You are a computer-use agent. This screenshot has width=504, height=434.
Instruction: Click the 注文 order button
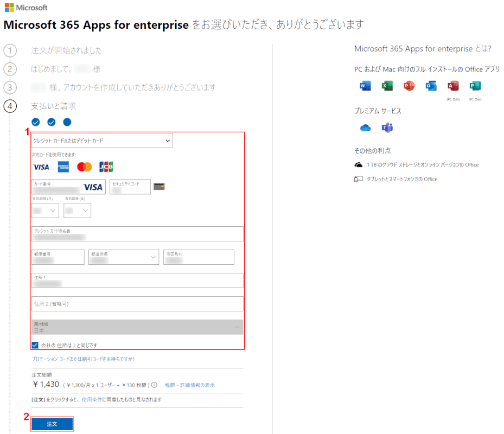[x=52, y=424]
